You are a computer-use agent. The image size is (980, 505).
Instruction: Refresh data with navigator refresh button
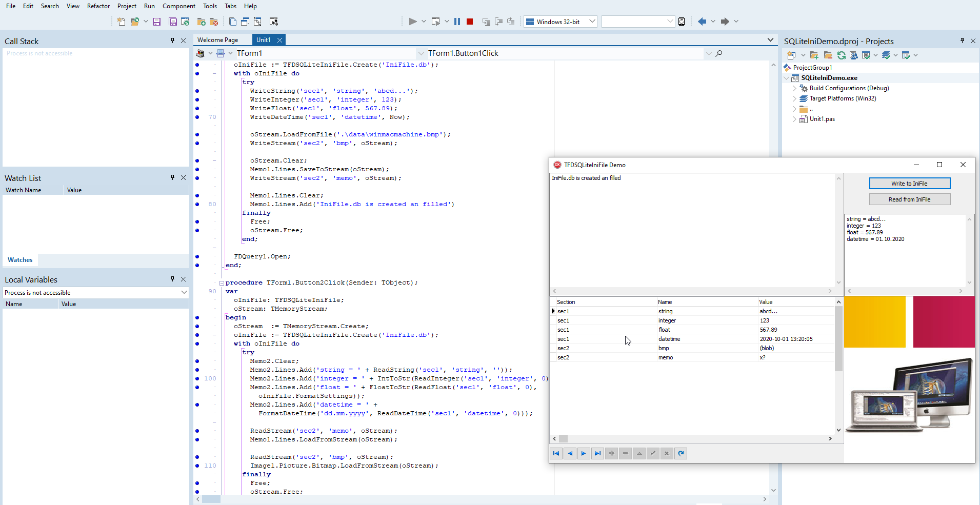pyautogui.click(x=681, y=453)
